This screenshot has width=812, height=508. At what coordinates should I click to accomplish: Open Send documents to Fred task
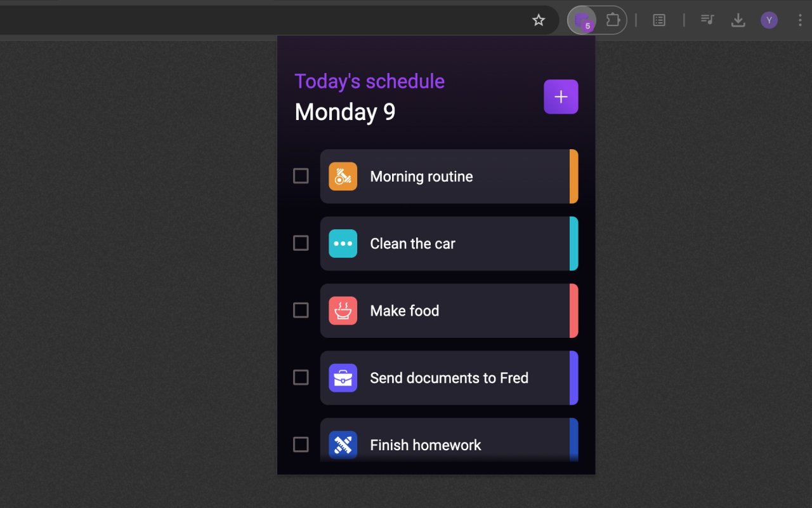pyautogui.click(x=449, y=378)
